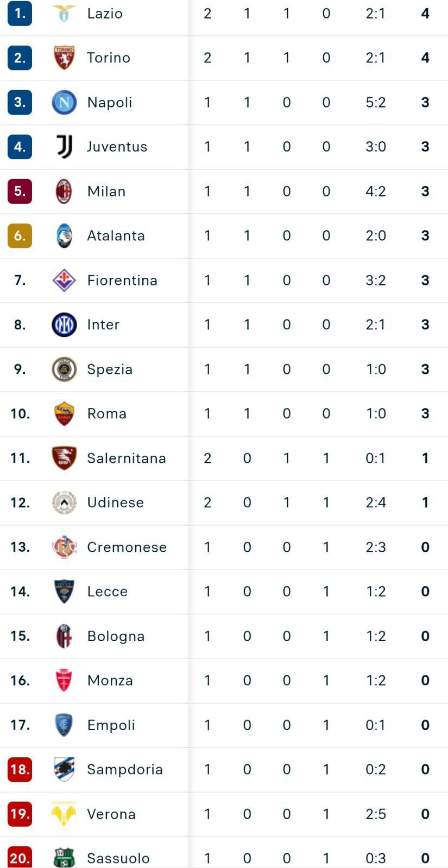Screen dimensions: 448x868
Task: Click the Cremonese team name
Action: (127, 547)
